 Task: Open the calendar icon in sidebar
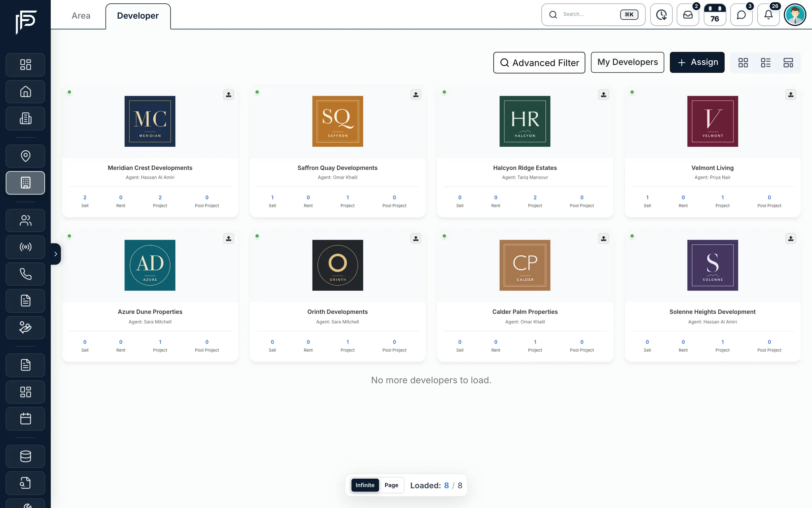coord(25,419)
